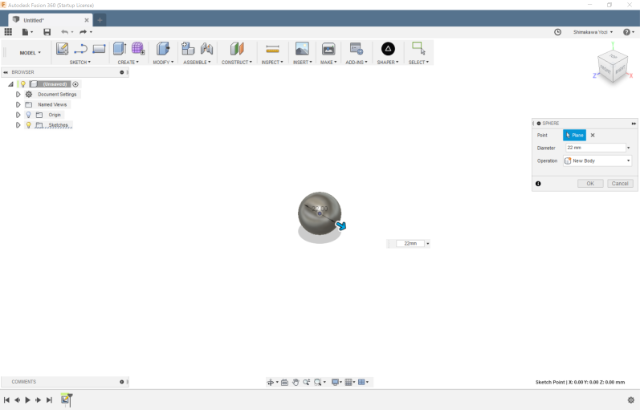The width and height of the screenshot is (640, 410).
Task: Select the Rectangle sketch tool
Action: coord(99,49)
